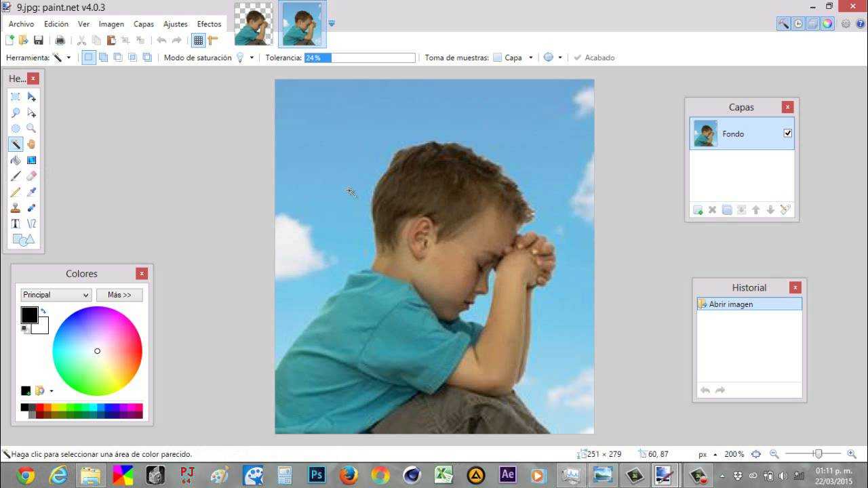The width and height of the screenshot is (868, 488).
Task: Select the Pan hand tool
Action: click(x=31, y=144)
